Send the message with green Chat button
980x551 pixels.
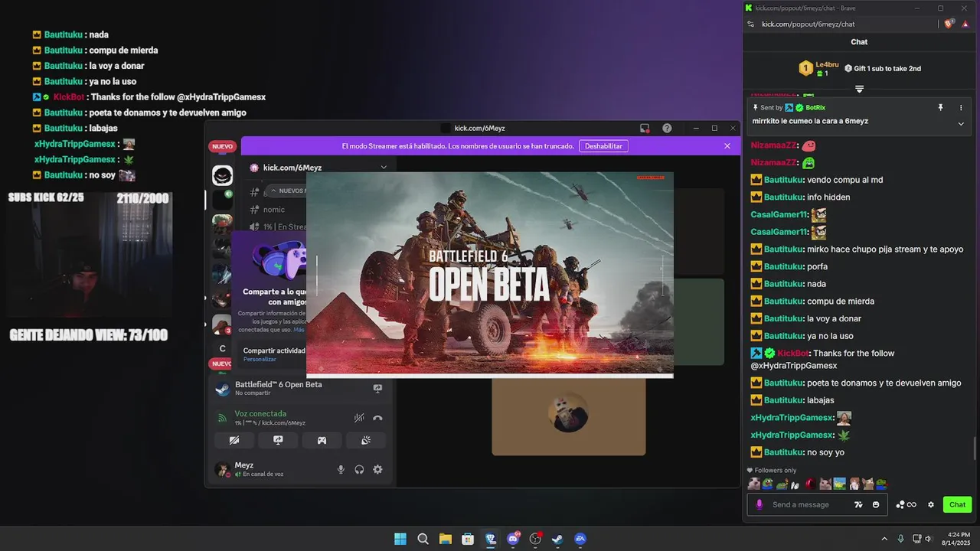957,504
